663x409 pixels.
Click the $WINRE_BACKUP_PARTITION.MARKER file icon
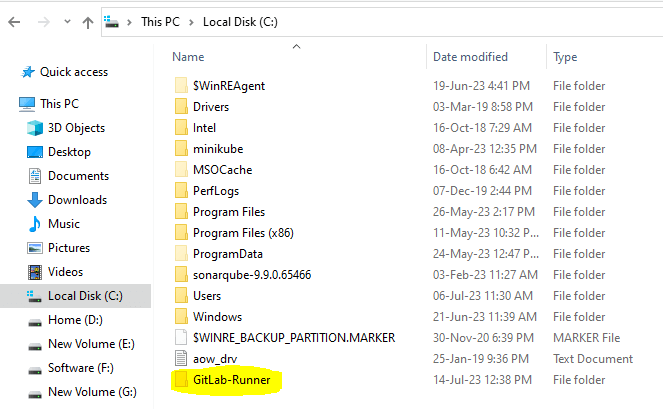[181, 338]
